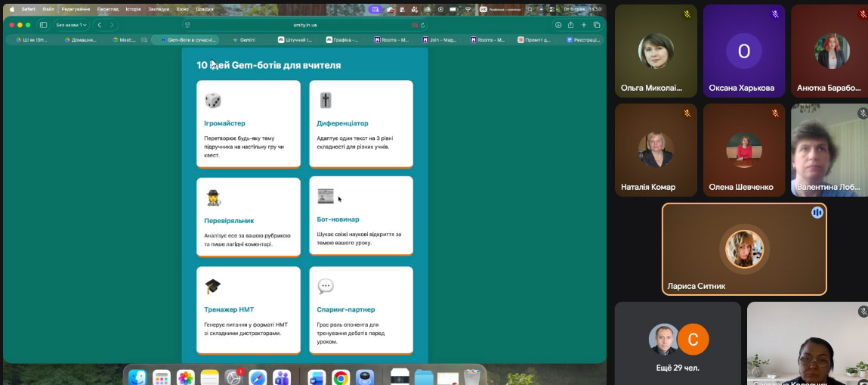The width and height of the screenshot is (868, 385).
Task: Switch to the 'ШІ як ІЗН...' tab
Action: tap(32, 40)
